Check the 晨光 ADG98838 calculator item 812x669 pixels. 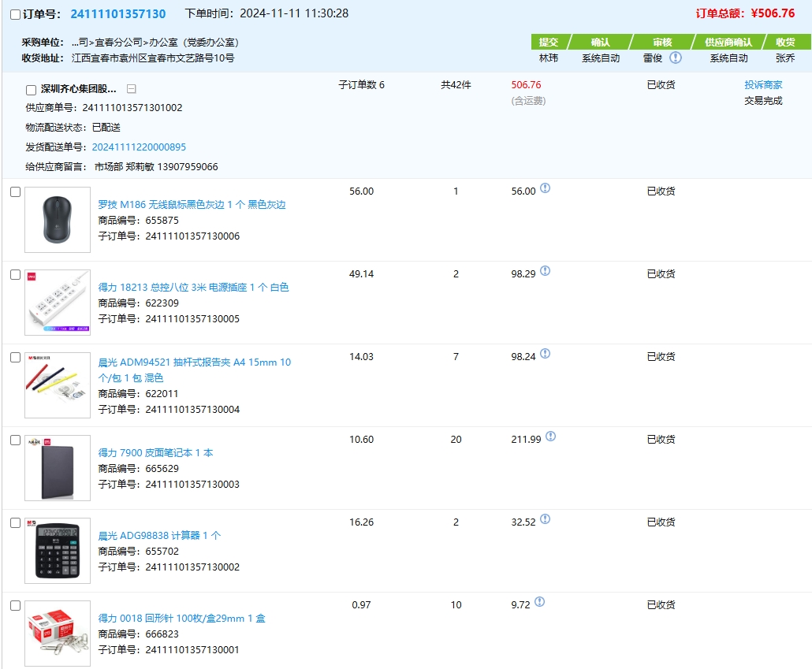tap(16, 523)
